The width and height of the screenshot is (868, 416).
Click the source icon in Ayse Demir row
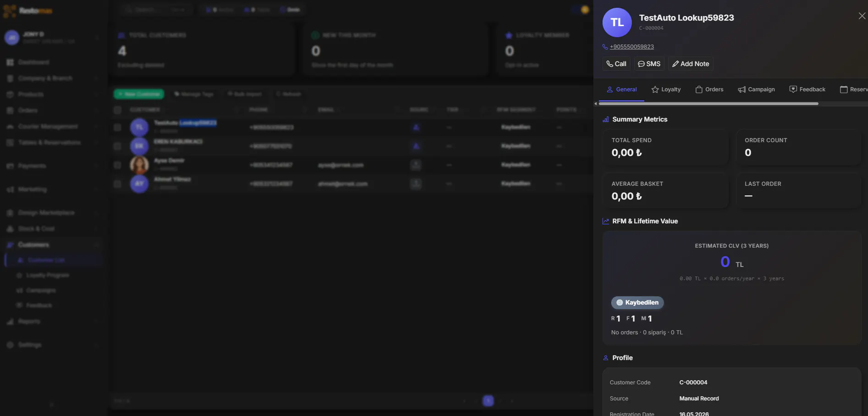tap(416, 165)
